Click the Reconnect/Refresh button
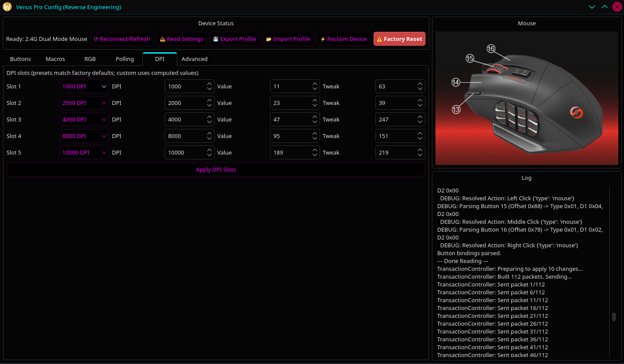Viewport: 624px width, 364px height. pyautogui.click(x=122, y=39)
